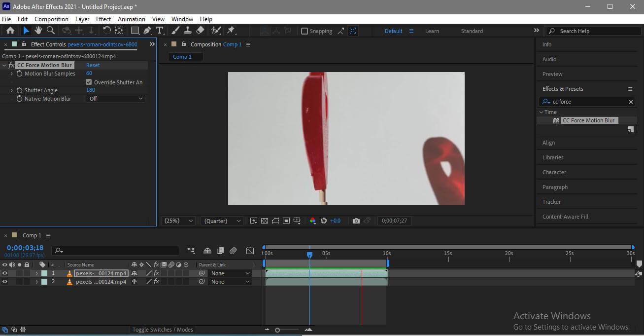Select the Eraser tool

pyautogui.click(x=200, y=31)
